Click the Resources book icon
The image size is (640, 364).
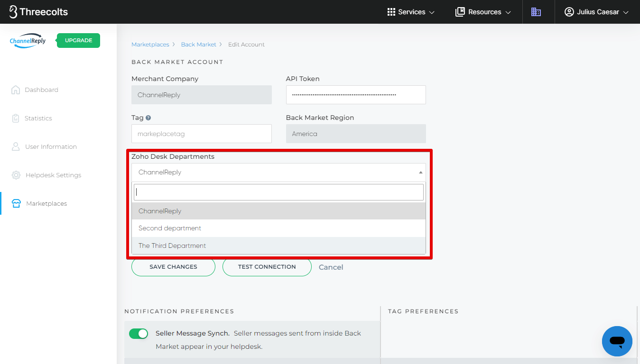[x=460, y=12]
